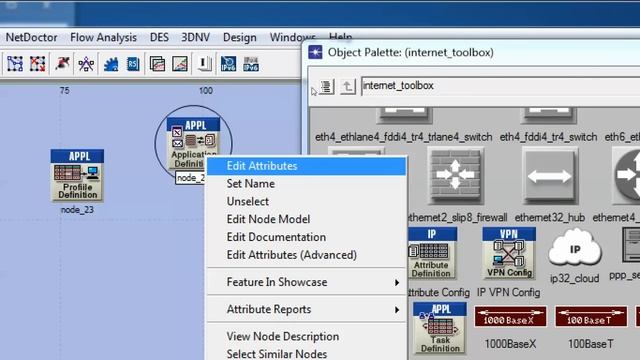Screen dimensions: 640x360
Task: Open the NetDoctor menu
Action: (31, 38)
